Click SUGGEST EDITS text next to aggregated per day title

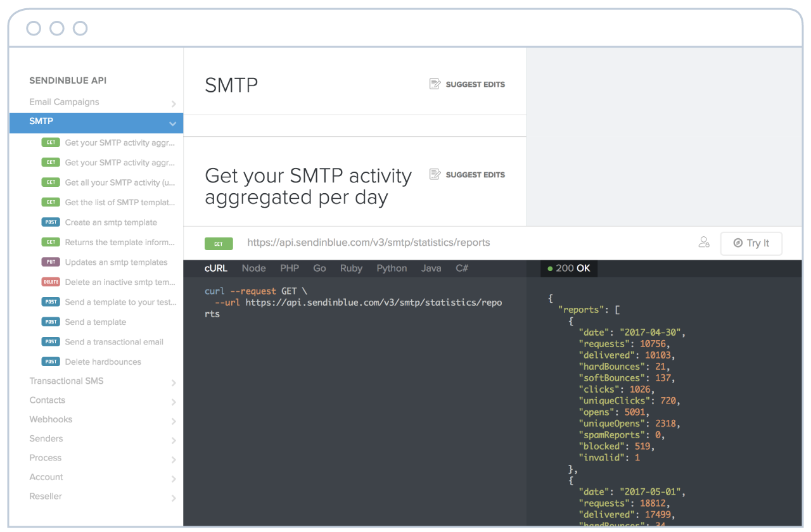tap(475, 175)
